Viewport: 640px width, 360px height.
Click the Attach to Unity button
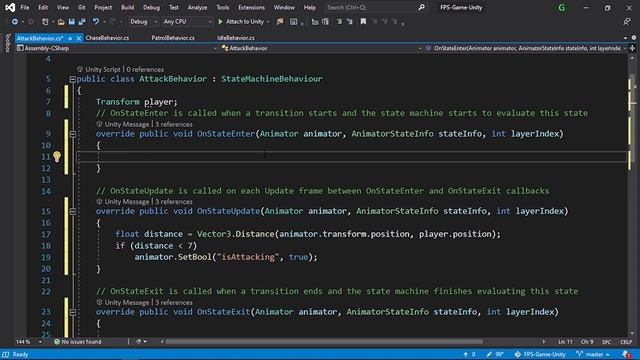pyautogui.click(x=244, y=22)
